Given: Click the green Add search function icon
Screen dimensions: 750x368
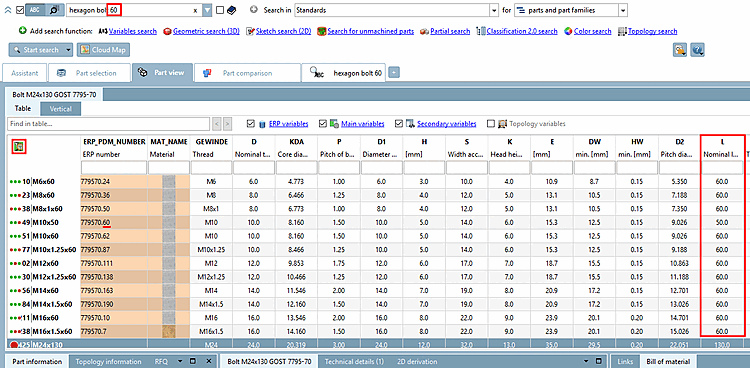Looking at the screenshot, I should click(22, 31).
